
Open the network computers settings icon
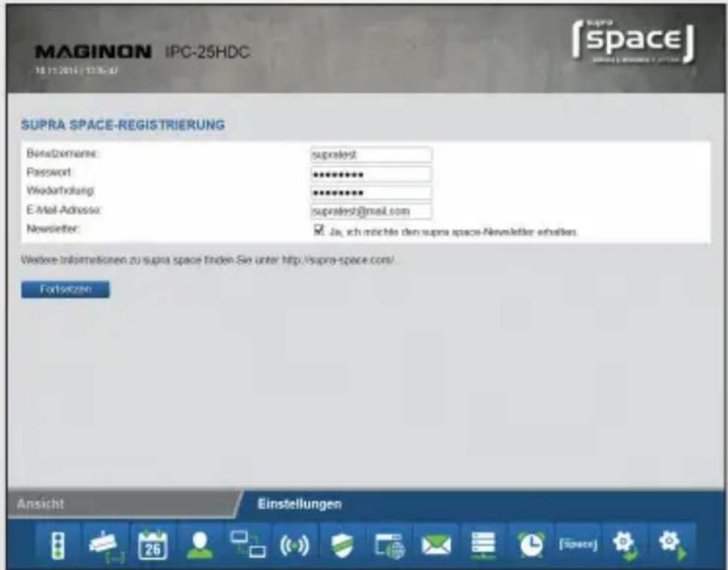point(247,545)
